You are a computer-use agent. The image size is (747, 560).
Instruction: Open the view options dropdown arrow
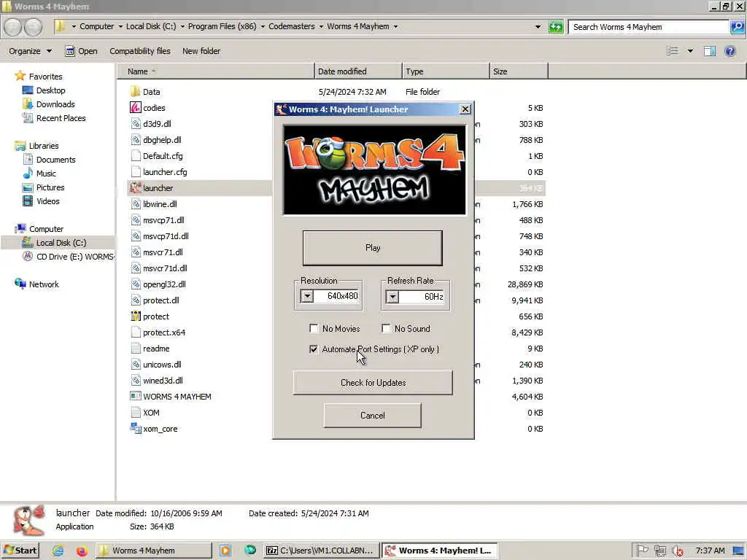click(x=690, y=51)
